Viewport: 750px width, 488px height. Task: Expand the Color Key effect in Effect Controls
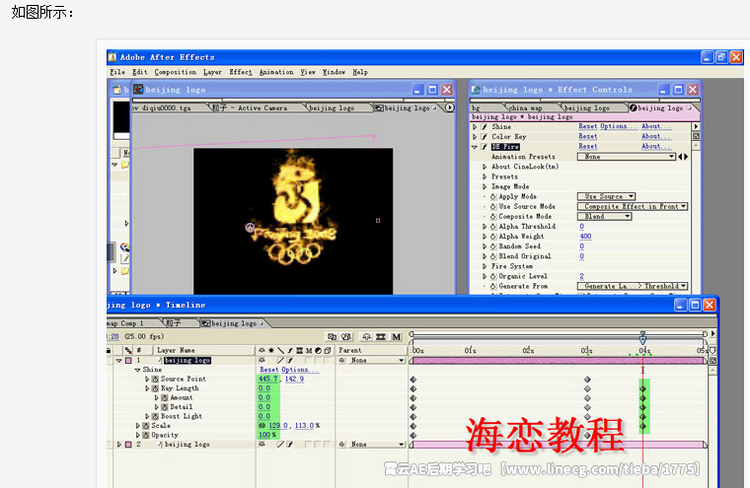pos(475,137)
